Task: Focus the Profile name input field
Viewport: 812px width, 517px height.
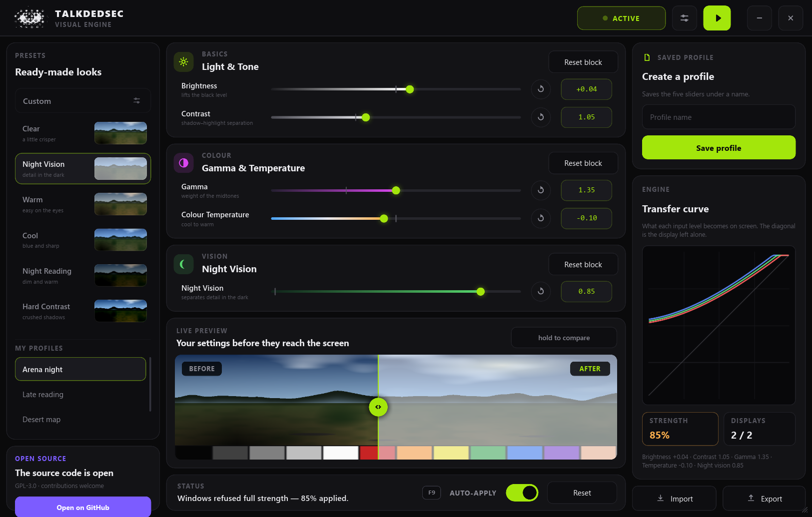Action: click(x=719, y=117)
